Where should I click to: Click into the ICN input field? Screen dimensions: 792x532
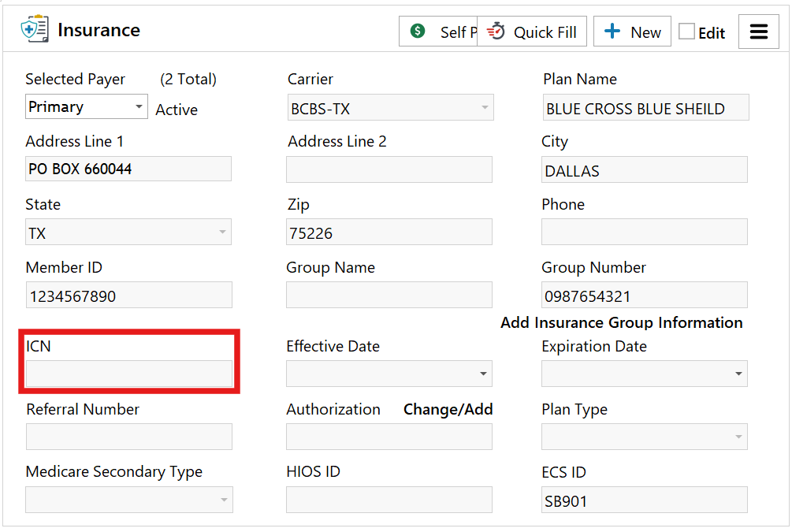[129, 374]
